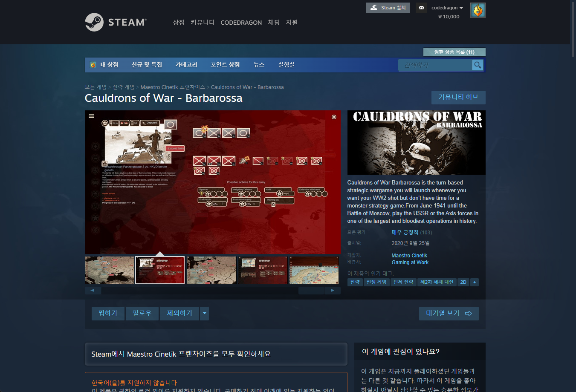Expand tags with the + button
This screenshot has height=392, width=576.
coord(474,282)
